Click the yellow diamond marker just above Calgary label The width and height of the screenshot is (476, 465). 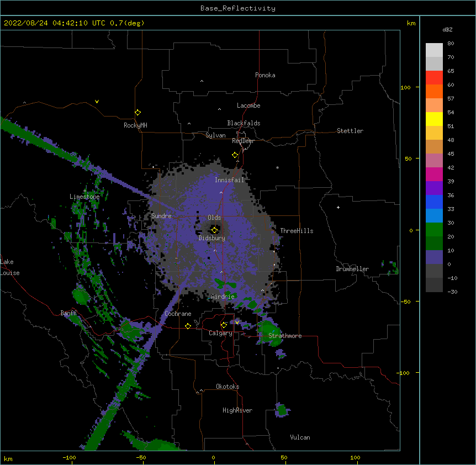click(x=224, y=325)
